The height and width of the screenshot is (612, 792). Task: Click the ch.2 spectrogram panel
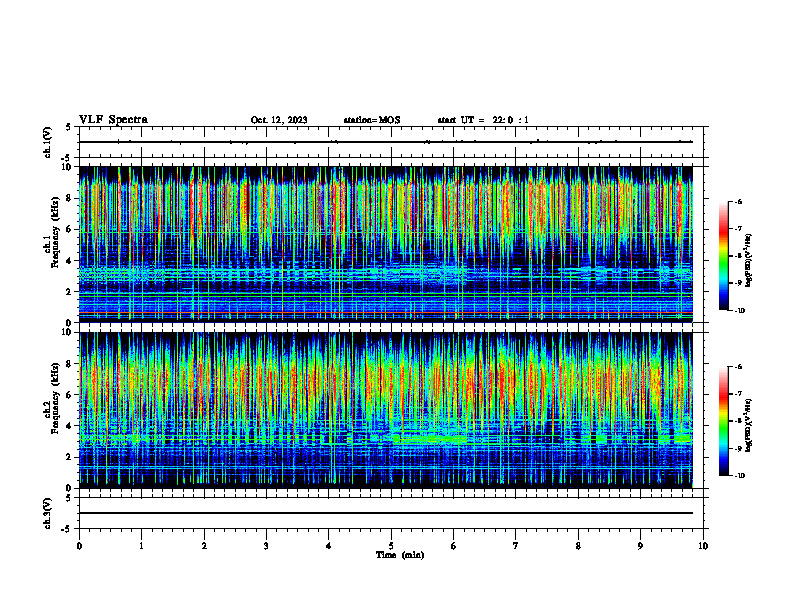tap(385, 410)
